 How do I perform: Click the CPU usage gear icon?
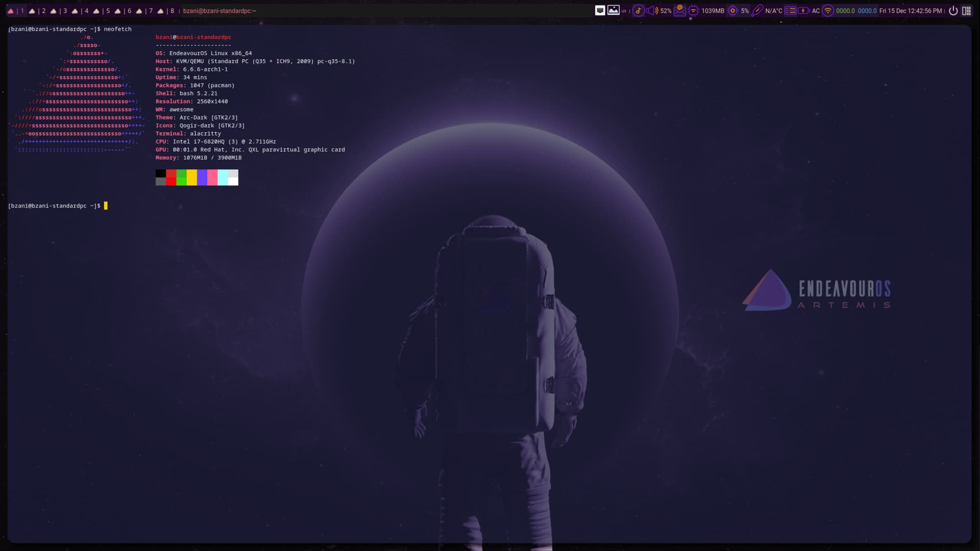pos(732,11)
